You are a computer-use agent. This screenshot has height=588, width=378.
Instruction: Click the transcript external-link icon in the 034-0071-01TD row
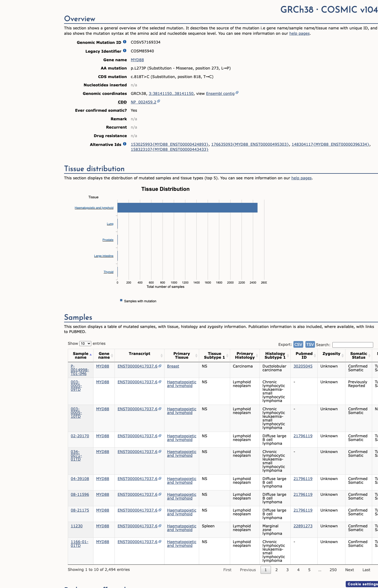pos(160,451)
